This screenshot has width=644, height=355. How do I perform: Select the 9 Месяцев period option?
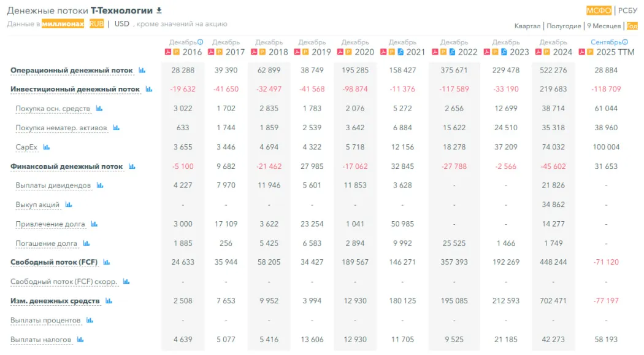coord(604,26)
